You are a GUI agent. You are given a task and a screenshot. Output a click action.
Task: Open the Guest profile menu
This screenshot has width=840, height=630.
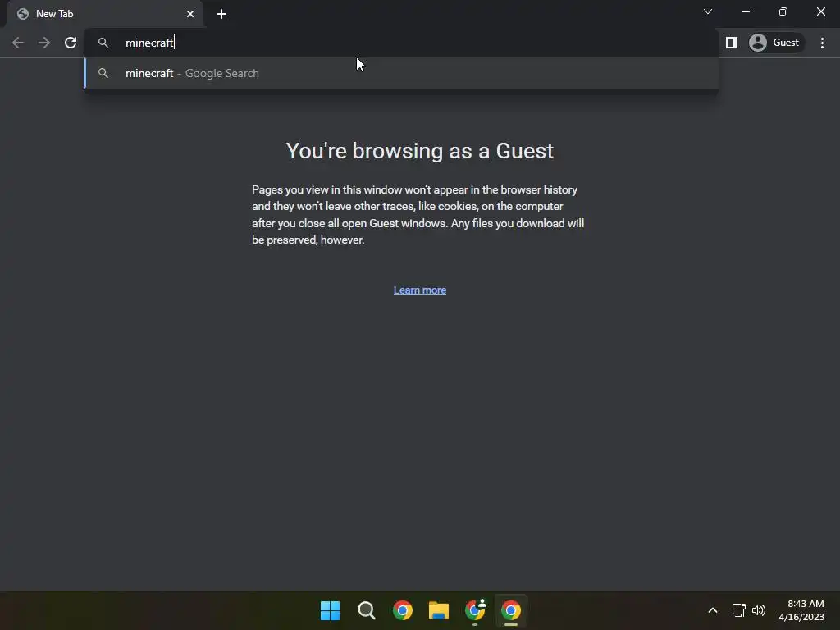(x=776, y=43)
